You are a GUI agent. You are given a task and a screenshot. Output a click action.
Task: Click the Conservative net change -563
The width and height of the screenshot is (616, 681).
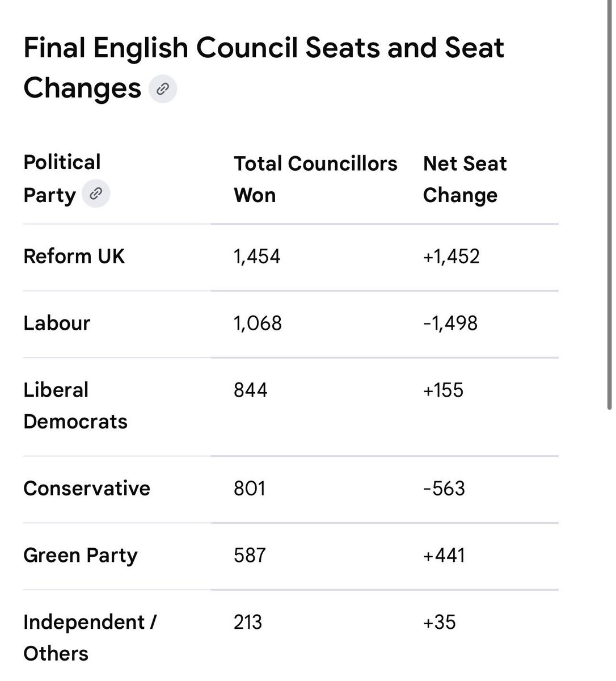pos(444,489)
